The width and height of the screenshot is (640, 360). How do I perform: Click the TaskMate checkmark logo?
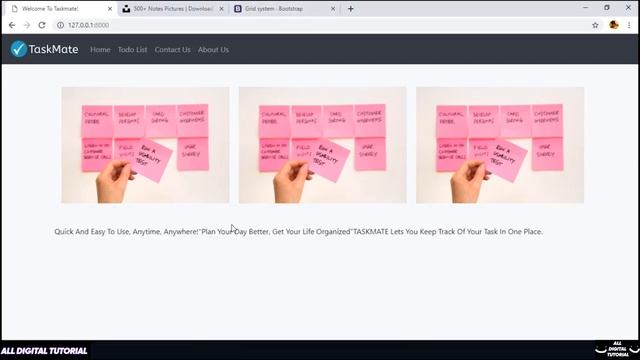[18, 49]
